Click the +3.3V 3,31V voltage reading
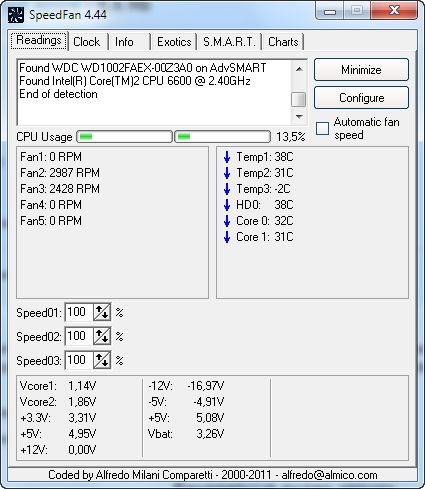Viewport: 425px width, 489px height. click(58, 418)
